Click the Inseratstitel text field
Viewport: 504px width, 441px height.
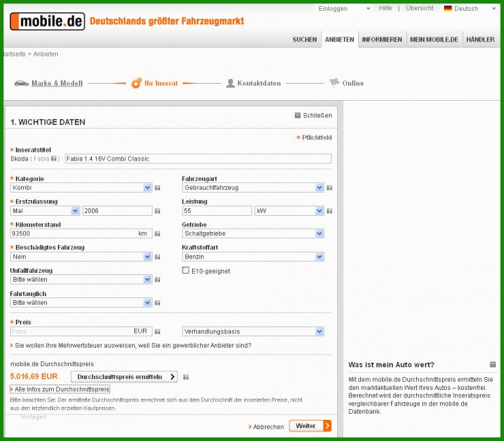click(198, 159)
